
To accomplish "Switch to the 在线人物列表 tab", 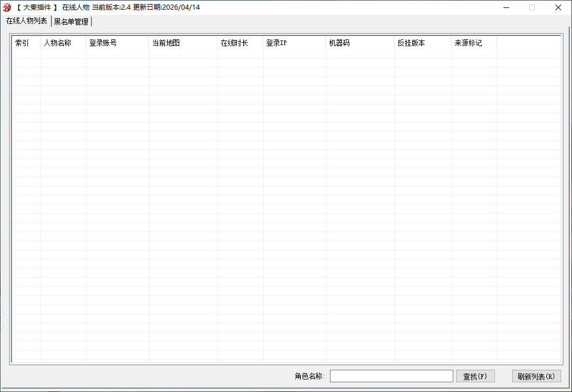I will (x=26, y=21).
